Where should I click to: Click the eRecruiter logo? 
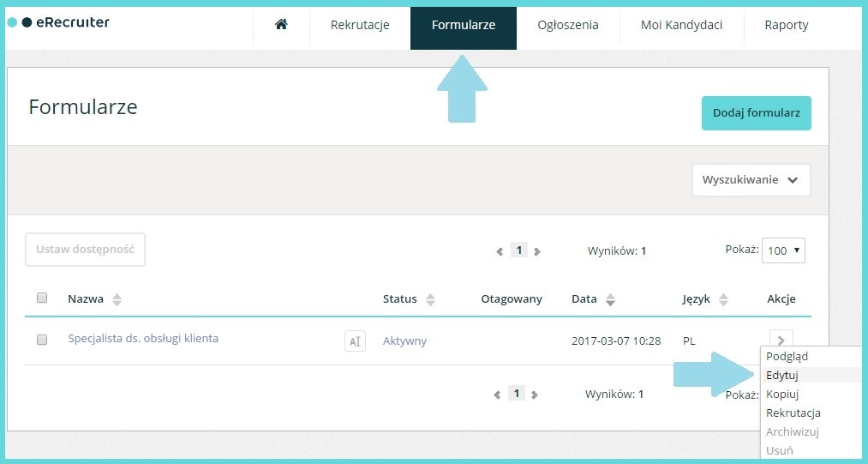pos(58,22)
